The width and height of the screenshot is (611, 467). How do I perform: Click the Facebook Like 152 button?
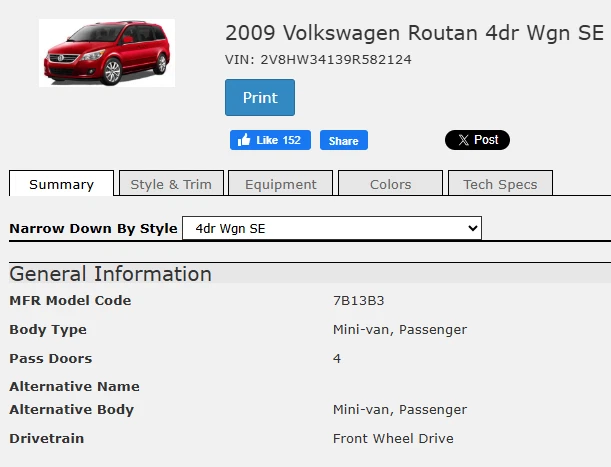[x=270, y=140]
